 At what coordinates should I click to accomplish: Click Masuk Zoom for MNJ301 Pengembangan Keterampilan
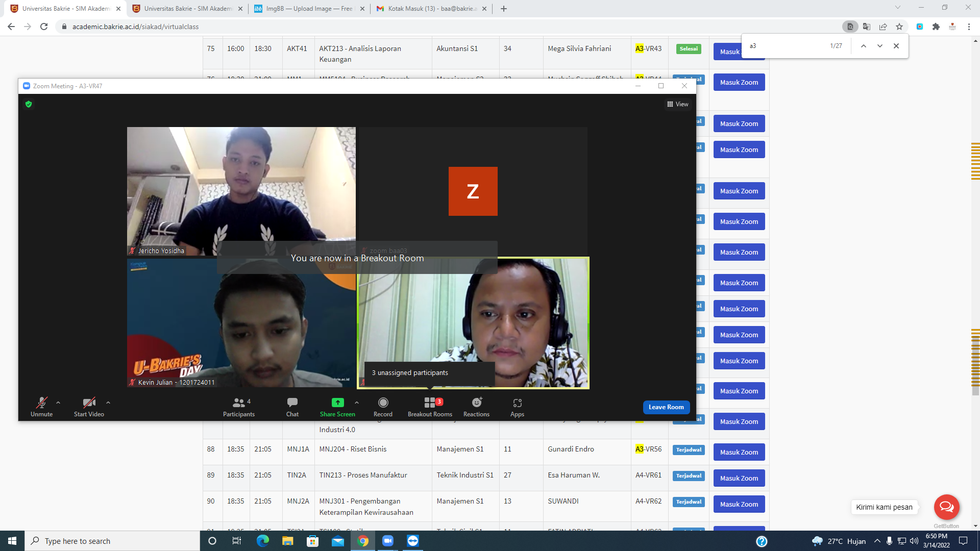pos(739,505)
